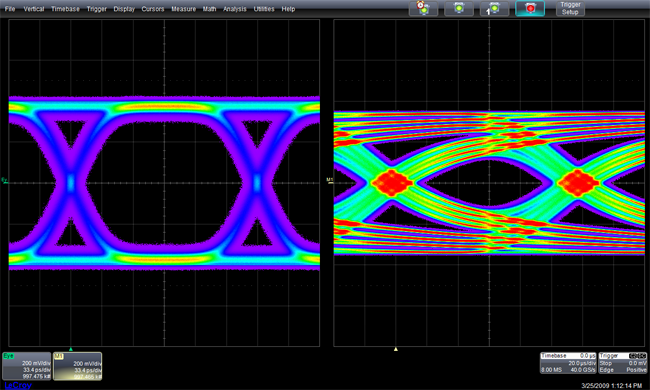Click the yellow trigger position marker under M1 grid
650x390 pixels.
point(396,349)
